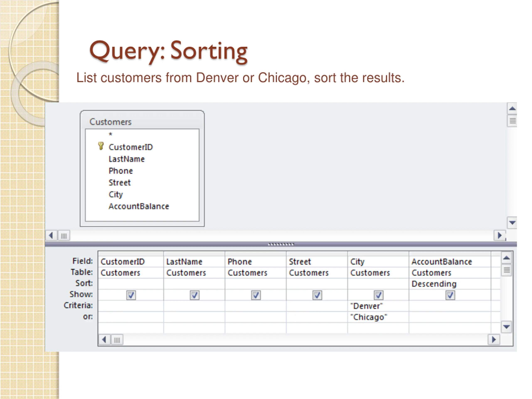Click the Table cell under the Phone column
532x399 pixels.
pos(256,273)
